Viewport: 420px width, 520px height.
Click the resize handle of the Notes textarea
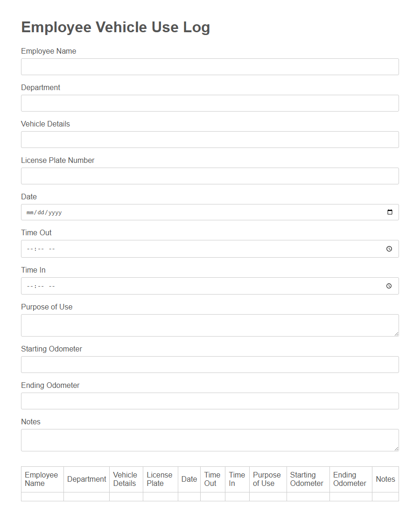coord(397,449)
